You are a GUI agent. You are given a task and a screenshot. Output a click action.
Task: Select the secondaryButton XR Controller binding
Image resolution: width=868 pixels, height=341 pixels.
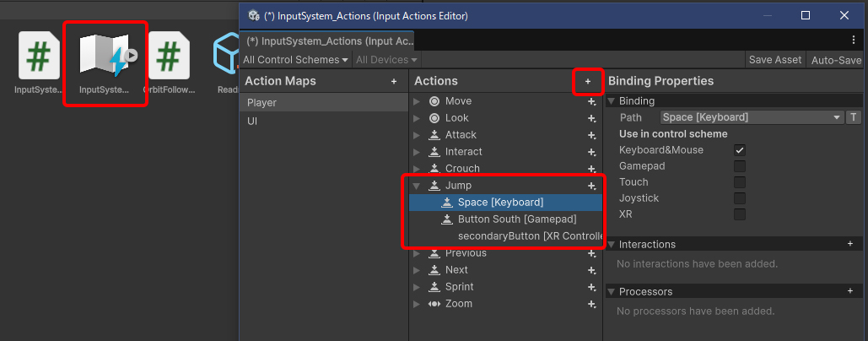(x=505, y=236)
